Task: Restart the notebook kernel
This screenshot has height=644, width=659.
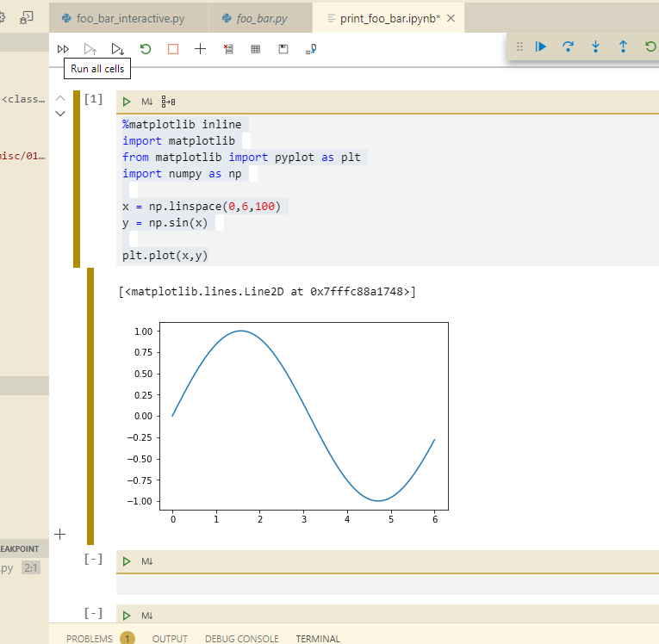Action: [146, 49]
